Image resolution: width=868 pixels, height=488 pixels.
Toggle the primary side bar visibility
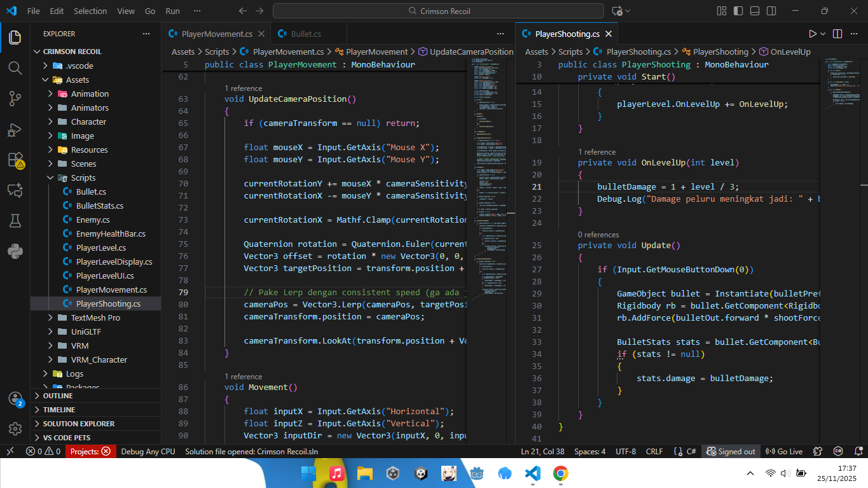(738, 11)
